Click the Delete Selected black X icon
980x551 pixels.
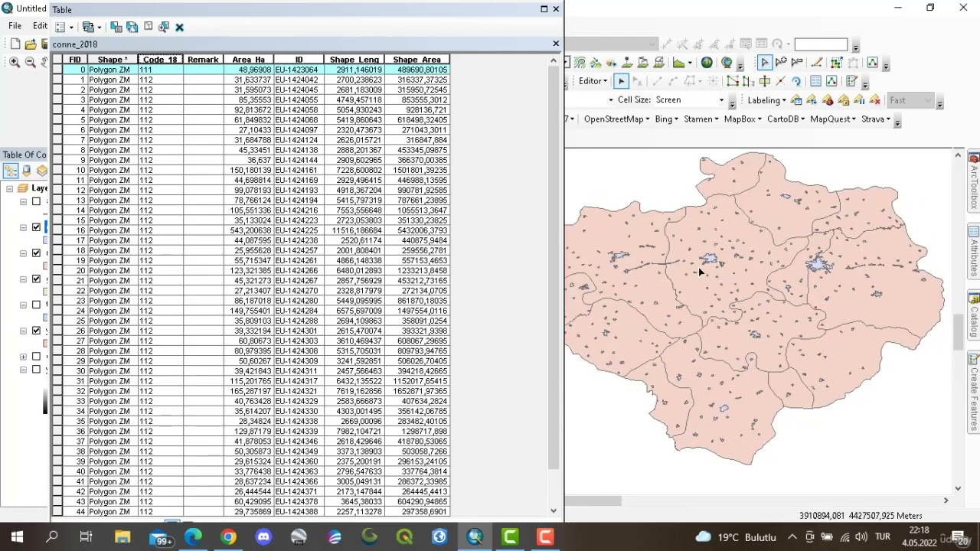pos(179,28)
